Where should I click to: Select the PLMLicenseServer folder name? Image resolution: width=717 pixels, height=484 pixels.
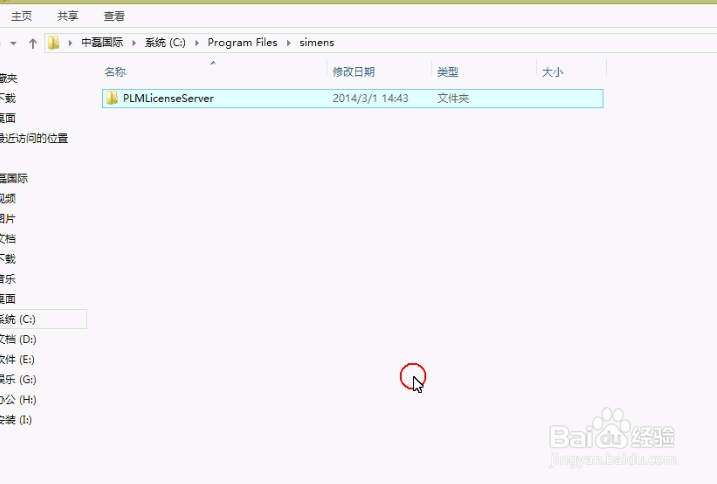click(x=168, y=98)
